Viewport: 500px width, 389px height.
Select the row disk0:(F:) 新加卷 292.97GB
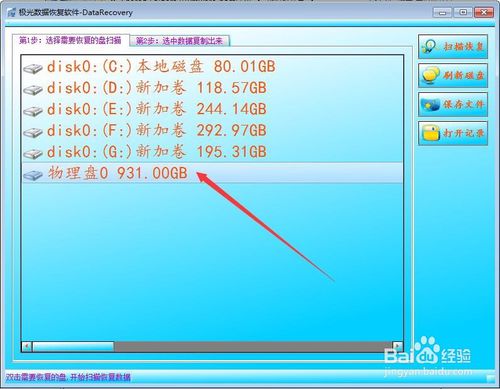coord(212,131)
